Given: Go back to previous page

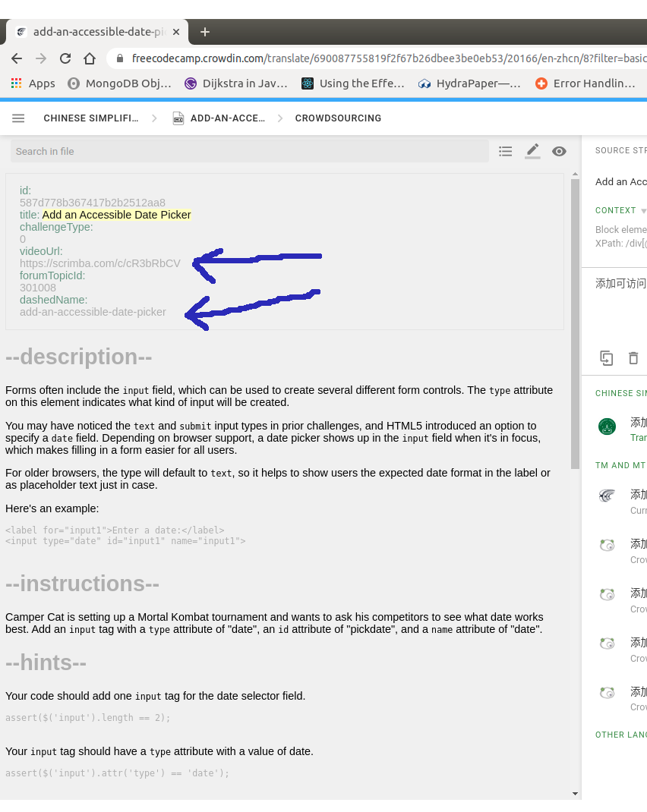Looking at the screenshot, I should (x=17, y=58).
